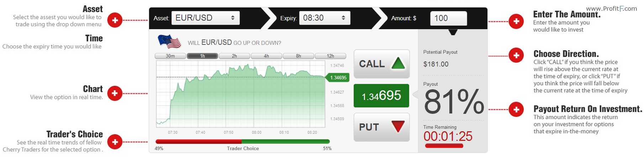Click the plus icon beside Enter The Amount
Viewport: 644px width, 159px height.
tap(516, 21)
